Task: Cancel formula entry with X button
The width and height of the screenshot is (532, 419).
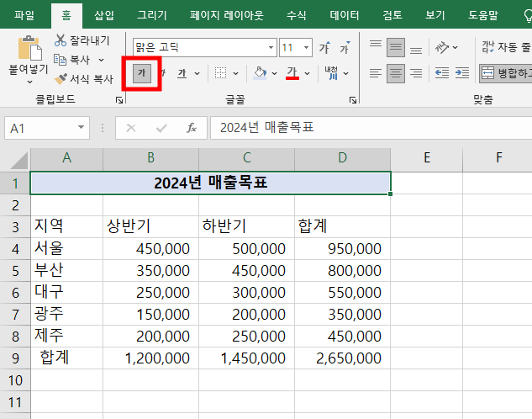Action: coord(131,128)
